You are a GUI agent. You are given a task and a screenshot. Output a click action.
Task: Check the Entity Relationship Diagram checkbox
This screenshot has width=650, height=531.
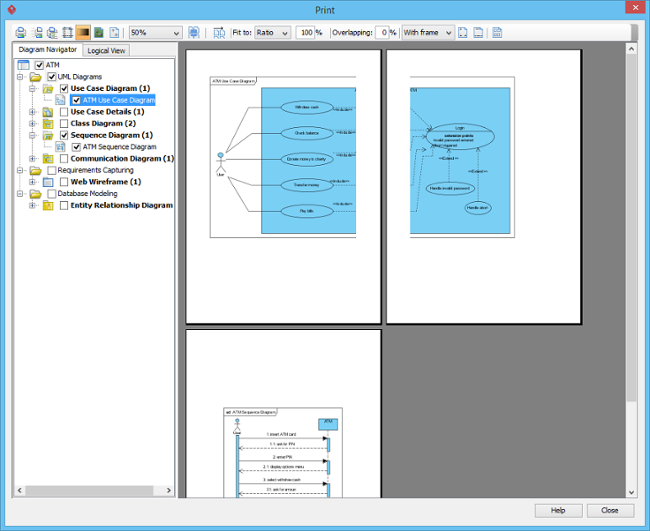point(64,205)
